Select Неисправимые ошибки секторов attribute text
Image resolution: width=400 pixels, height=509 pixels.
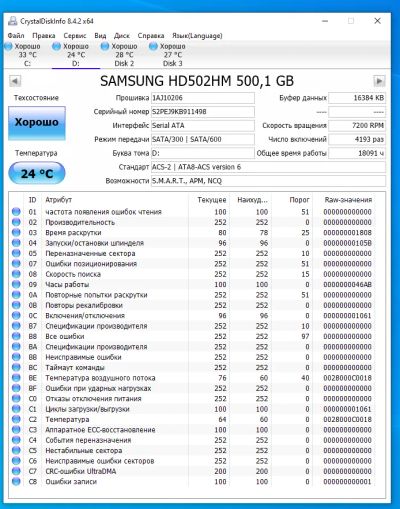(x=100, y=461)
